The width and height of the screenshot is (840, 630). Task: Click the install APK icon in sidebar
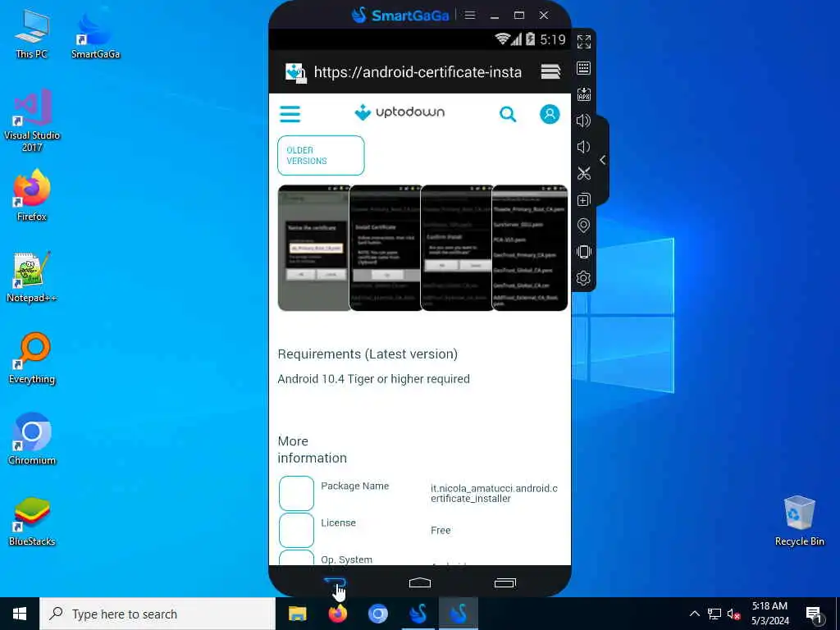pyautogui.click(x=584, y=94)
